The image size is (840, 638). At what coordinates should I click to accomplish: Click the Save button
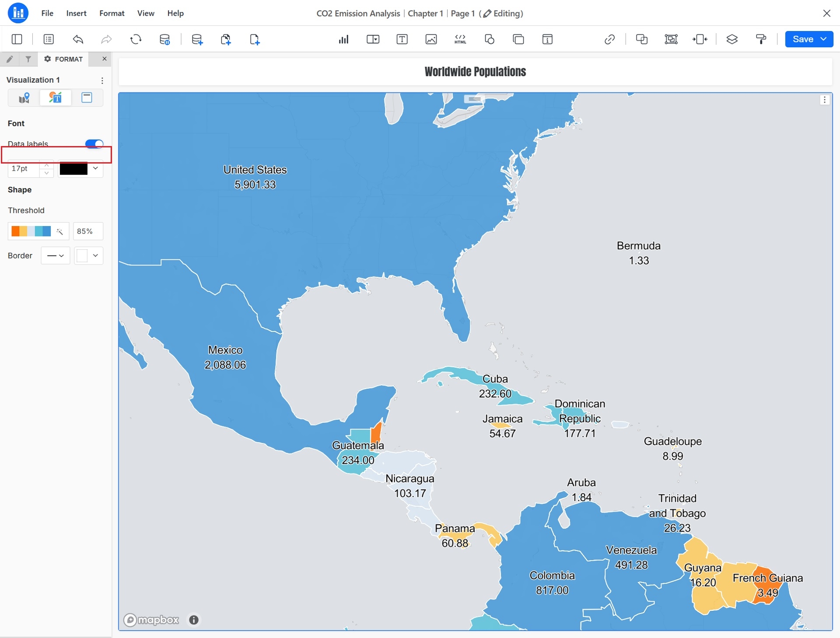click(802, 39)
